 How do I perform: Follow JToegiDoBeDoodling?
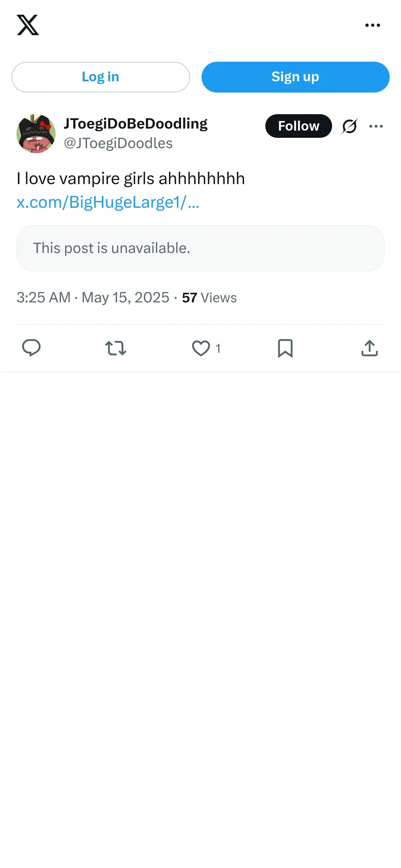(298, 126)
